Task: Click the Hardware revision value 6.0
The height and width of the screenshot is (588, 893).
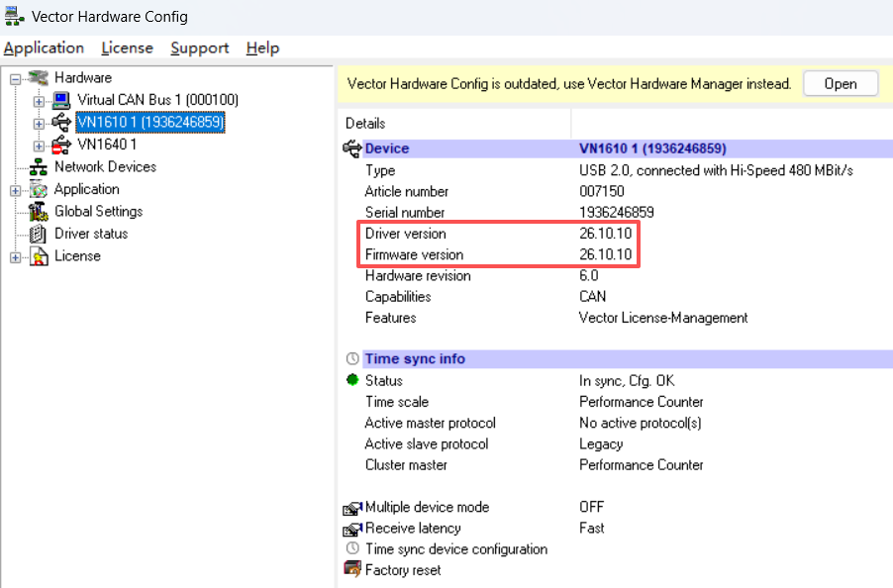Action: [589, 275]
